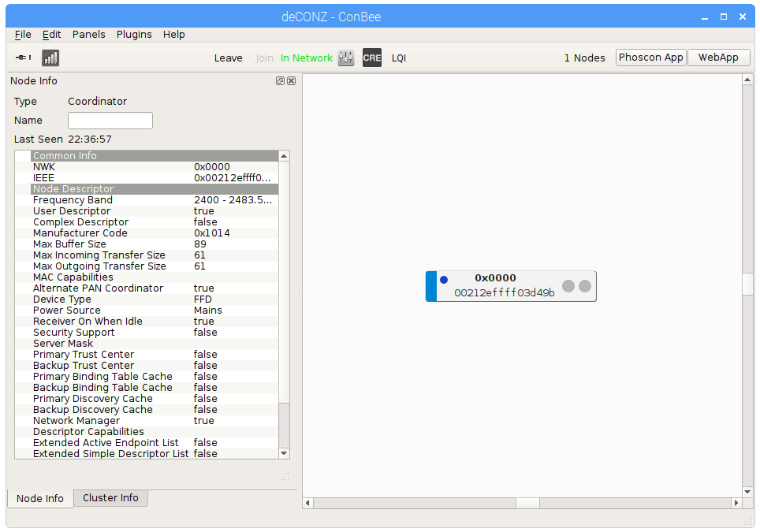Select the Descriptor Capabilities row

[x=147, y=432]
